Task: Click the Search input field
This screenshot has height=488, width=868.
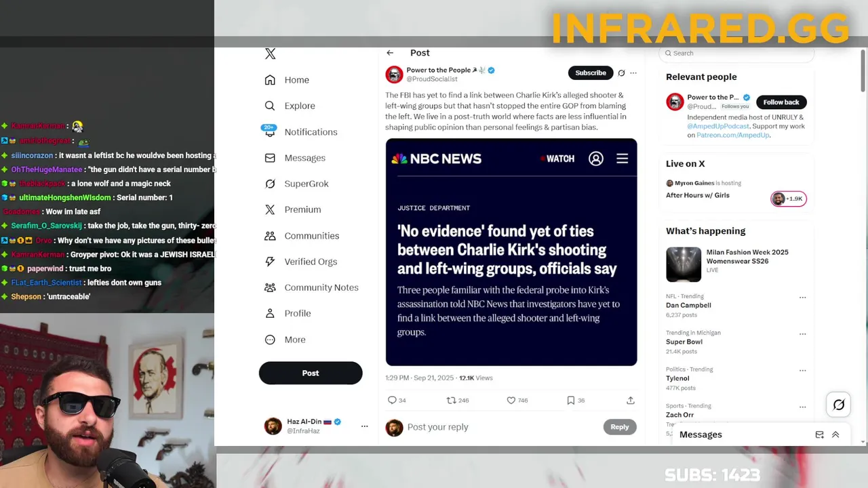Action: pos(736,54)
